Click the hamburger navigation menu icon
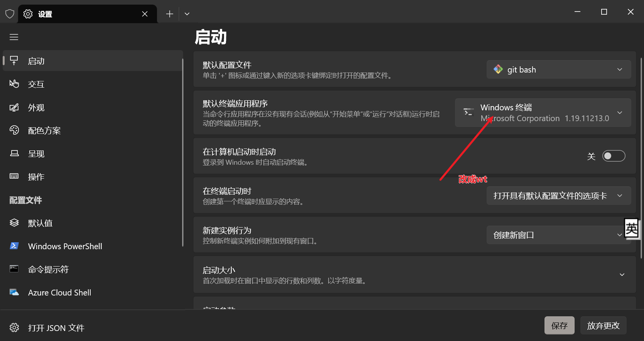Image resolution: width=644 pixels, height=341 pixels. [14, 37]
